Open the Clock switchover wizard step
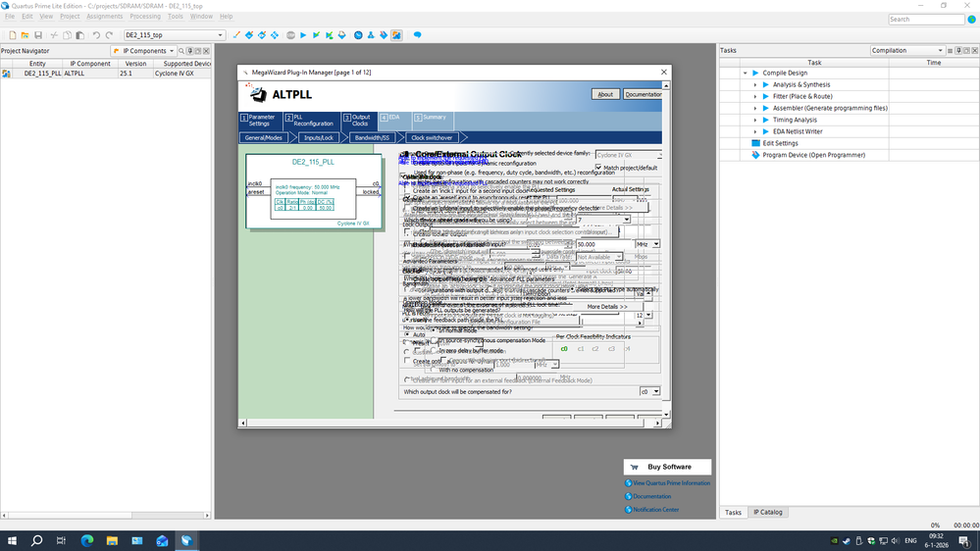This screenshot has width=980, height=551. coord(432,137)
